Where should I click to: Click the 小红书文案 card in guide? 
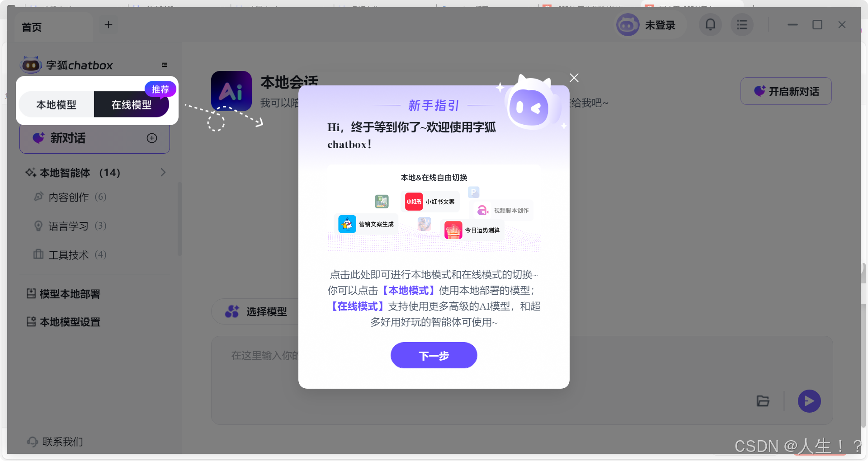pos(430,202)
